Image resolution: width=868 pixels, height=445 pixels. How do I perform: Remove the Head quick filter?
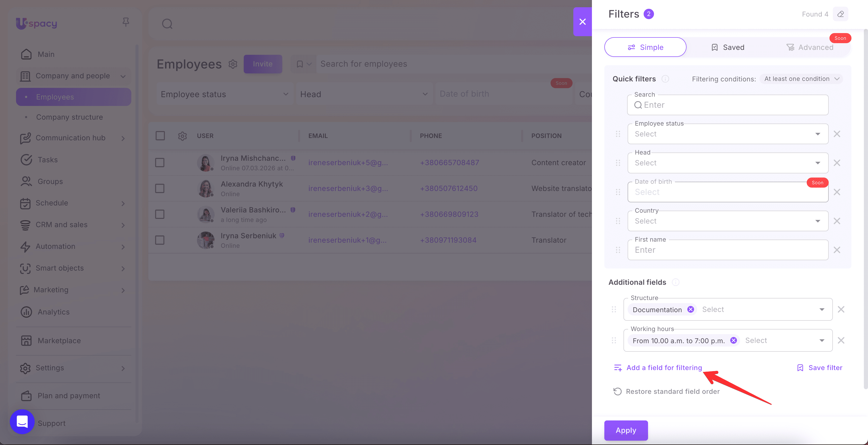point(837,163)
